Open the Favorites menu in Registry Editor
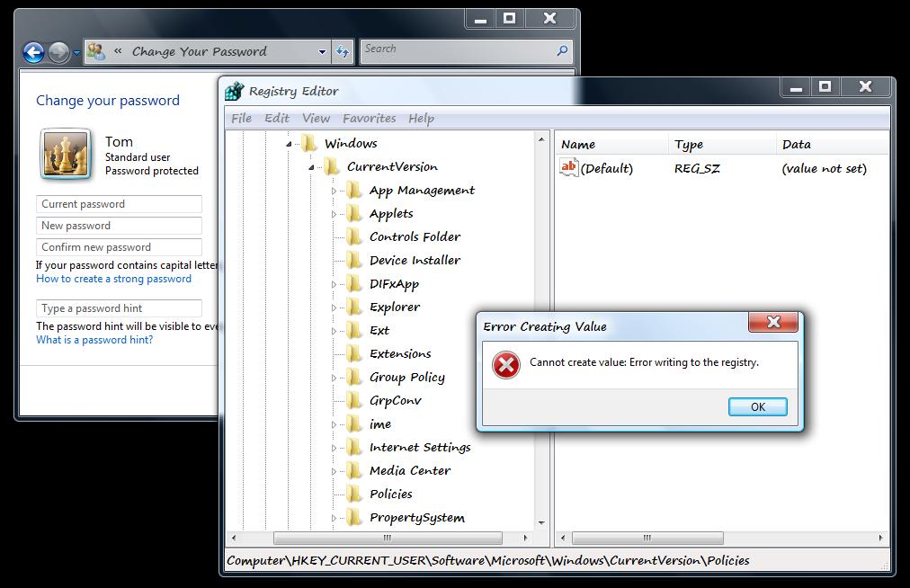 369,119
